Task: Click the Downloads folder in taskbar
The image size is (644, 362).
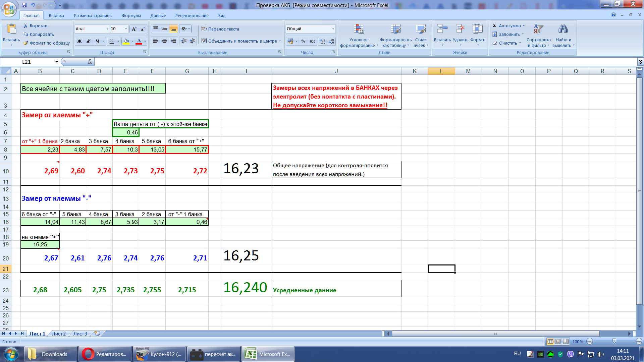Action: click(50, 354)
